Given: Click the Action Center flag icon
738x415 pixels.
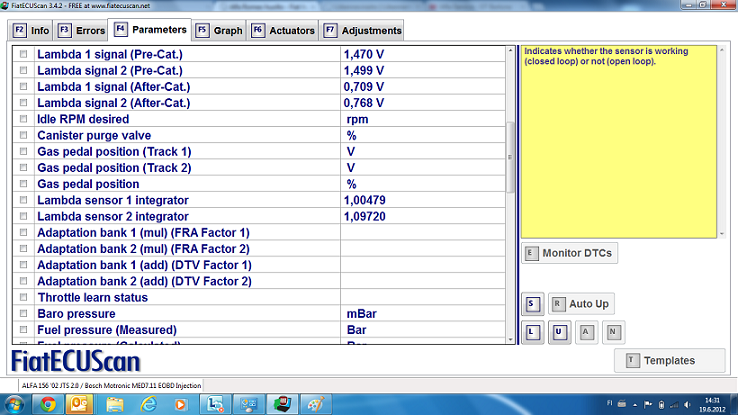Looking at the screenshot, I should 648,405.
